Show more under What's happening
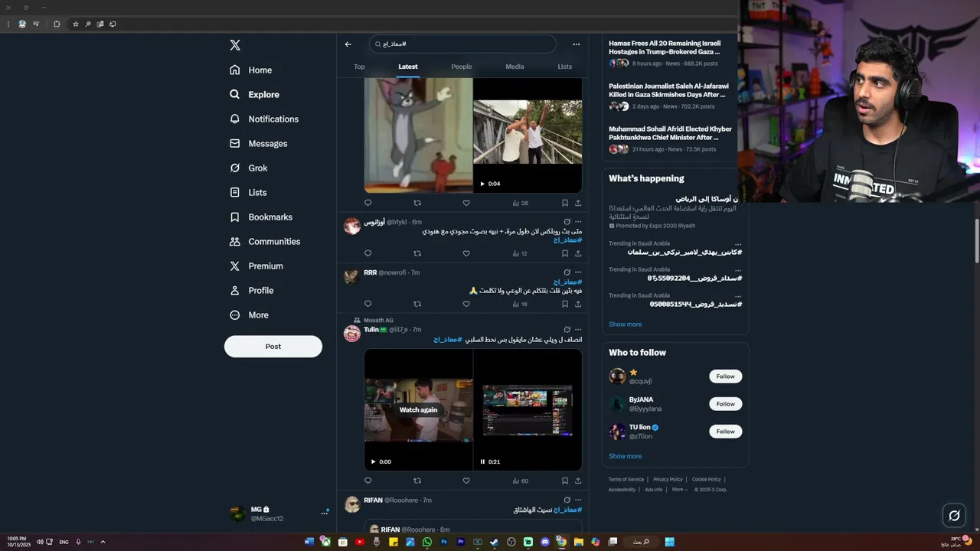This screenshot has width=980, height=551. pos(626,324)
